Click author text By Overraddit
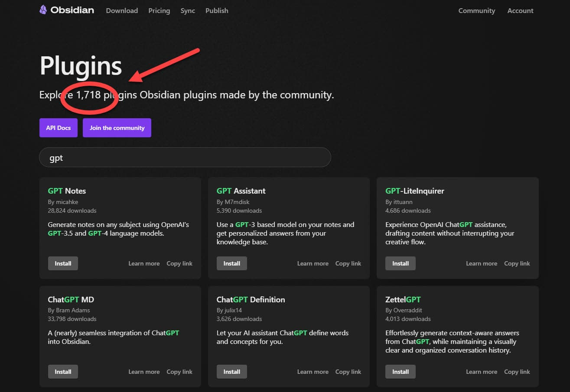The image size is (570, 392). [x=404, y=310]
